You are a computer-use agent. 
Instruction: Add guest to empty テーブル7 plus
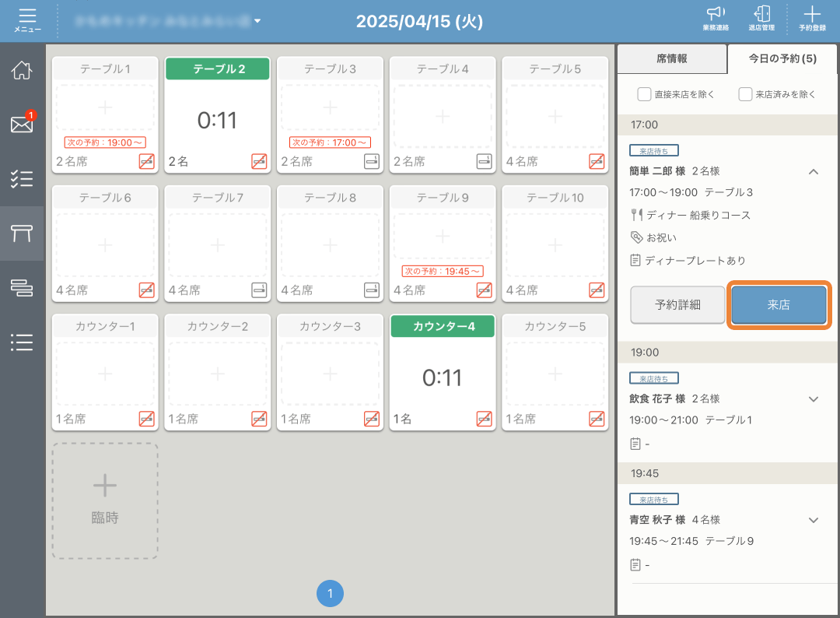[218, 245]
